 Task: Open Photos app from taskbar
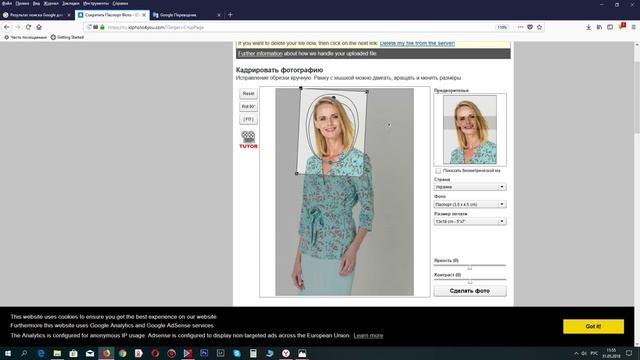pos(302,353)
